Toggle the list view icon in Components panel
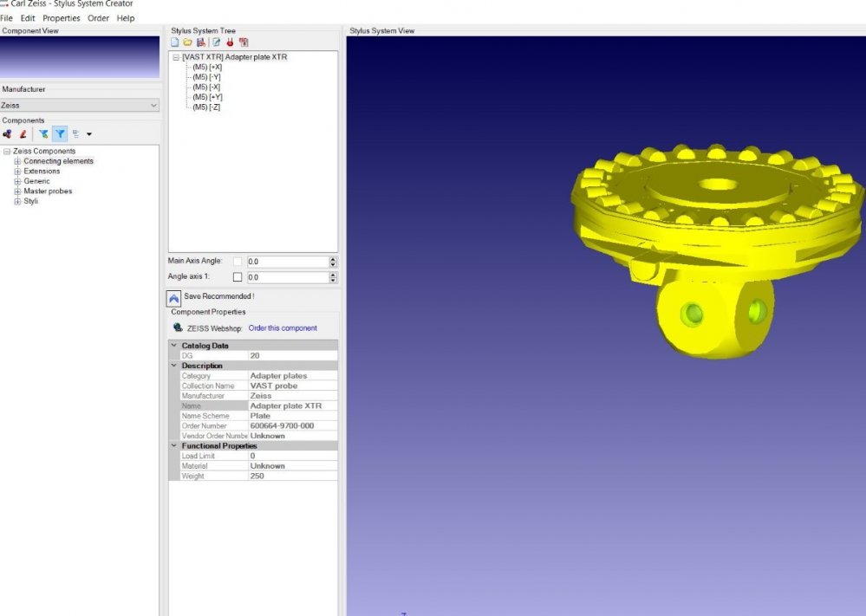866x616 pixels. click(75, 133)
